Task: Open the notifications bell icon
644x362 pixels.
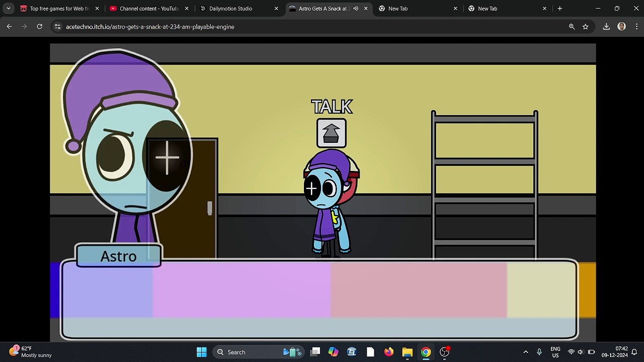Action: click(635, 352)
